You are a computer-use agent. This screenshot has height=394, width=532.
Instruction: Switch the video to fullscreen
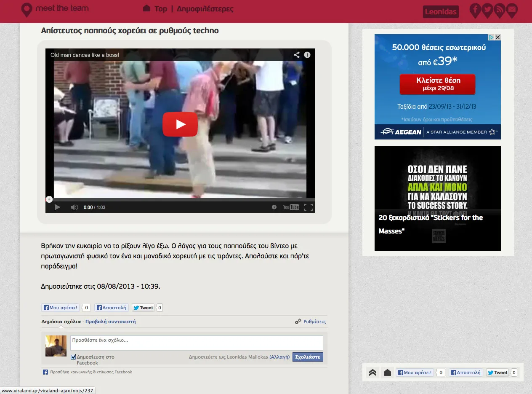click(x=309, y=207)
